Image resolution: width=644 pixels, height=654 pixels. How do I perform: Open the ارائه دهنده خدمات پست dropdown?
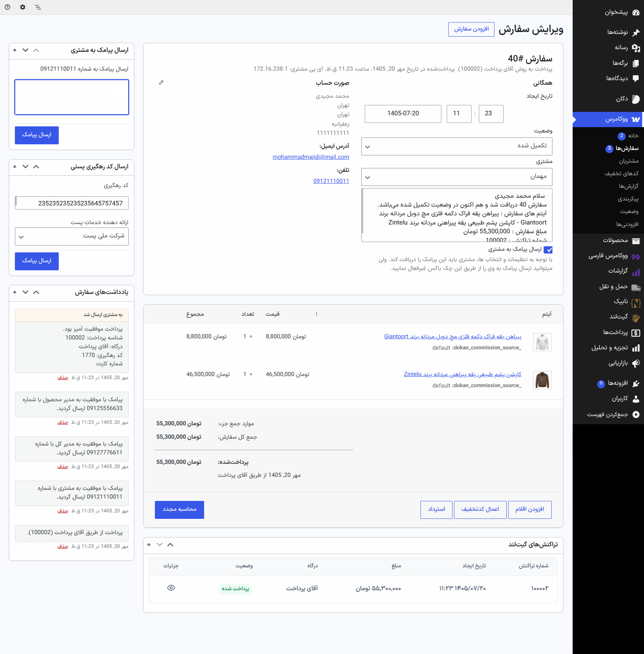(x=72, y=236)
